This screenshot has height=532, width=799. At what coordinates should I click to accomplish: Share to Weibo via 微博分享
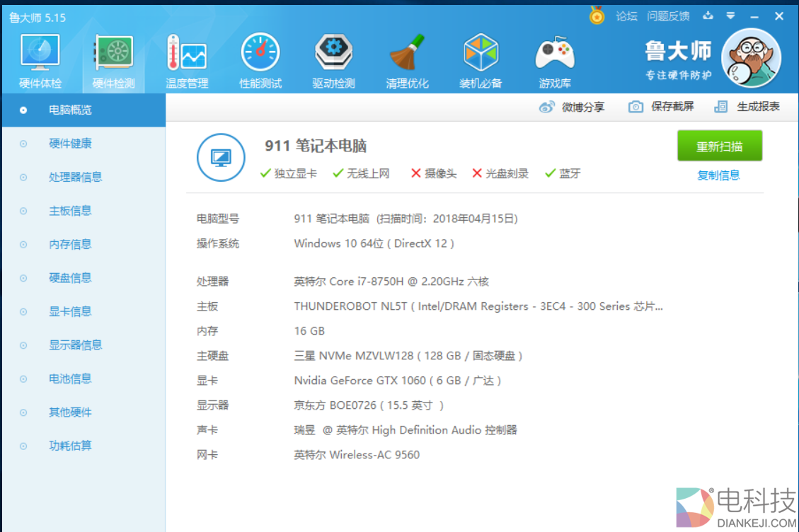(572, 107)
